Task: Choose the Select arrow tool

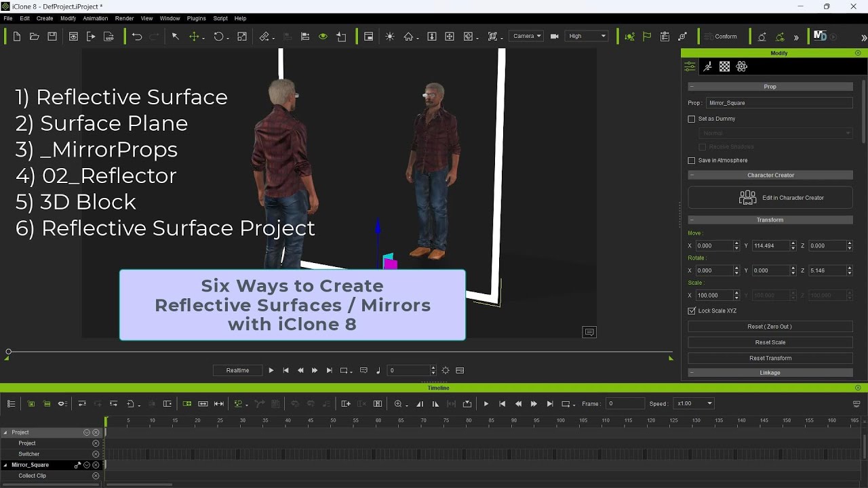Action: pos(175,37)
